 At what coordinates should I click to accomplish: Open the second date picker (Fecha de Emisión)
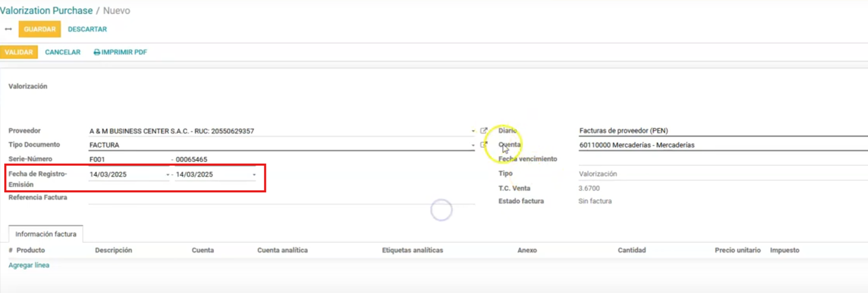click(215, 175)
